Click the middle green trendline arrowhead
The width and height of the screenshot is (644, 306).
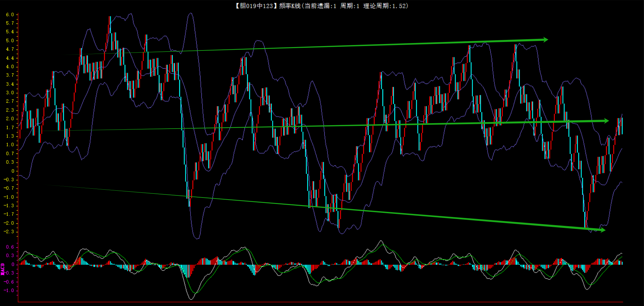[x=606, y=121]
